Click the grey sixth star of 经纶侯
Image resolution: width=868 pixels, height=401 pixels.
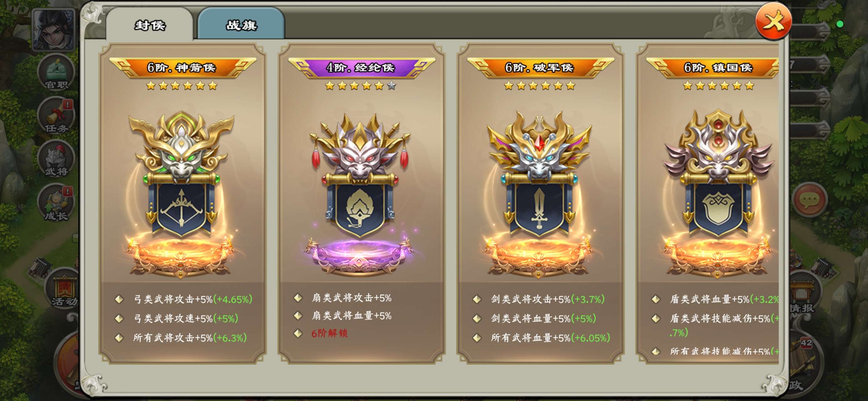click(x=391, y=86)
